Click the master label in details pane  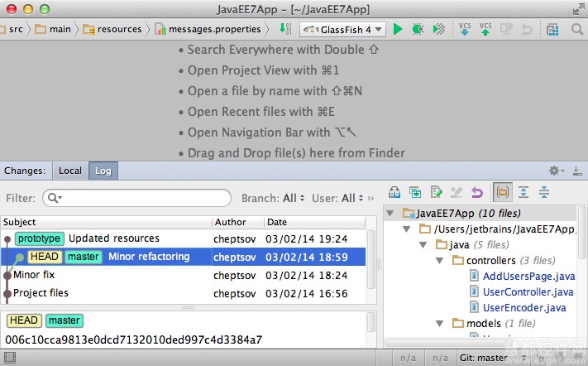pyautogui.click(x=65, y=320)
